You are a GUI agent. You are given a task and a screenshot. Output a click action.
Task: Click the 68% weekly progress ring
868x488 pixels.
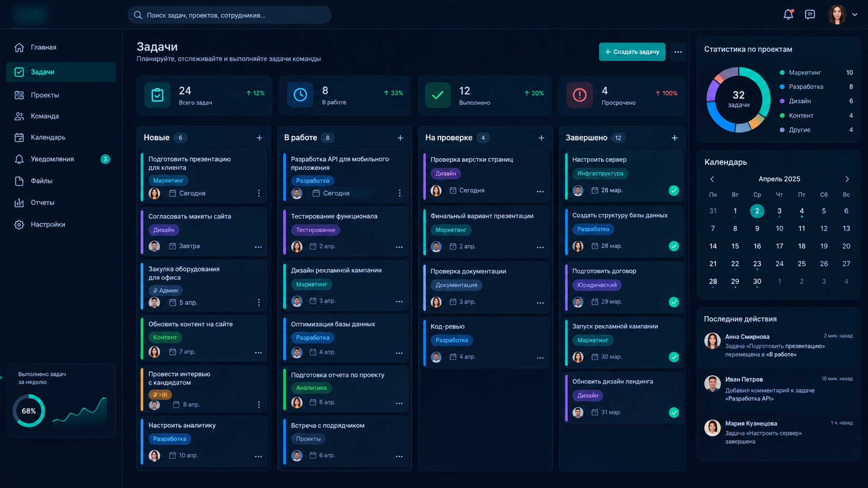click(29, 411)
